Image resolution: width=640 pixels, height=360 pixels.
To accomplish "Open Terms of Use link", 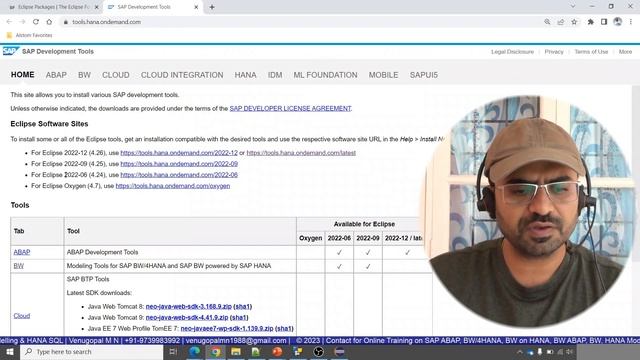I will coord(591,52).
